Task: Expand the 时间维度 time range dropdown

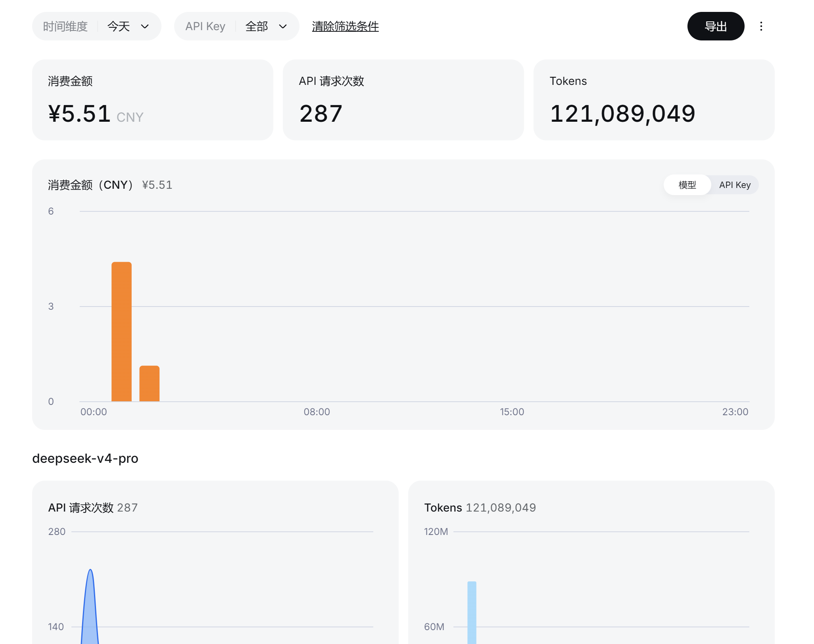Action: click(96, 26)
